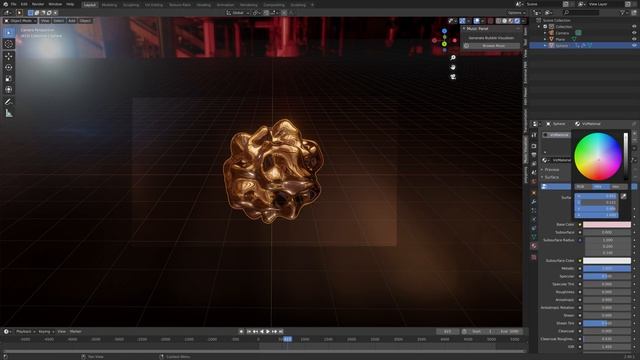Viewport: 640px width, 360px height.
Task: Open the Playback menu in timeline
Action: 25,331
